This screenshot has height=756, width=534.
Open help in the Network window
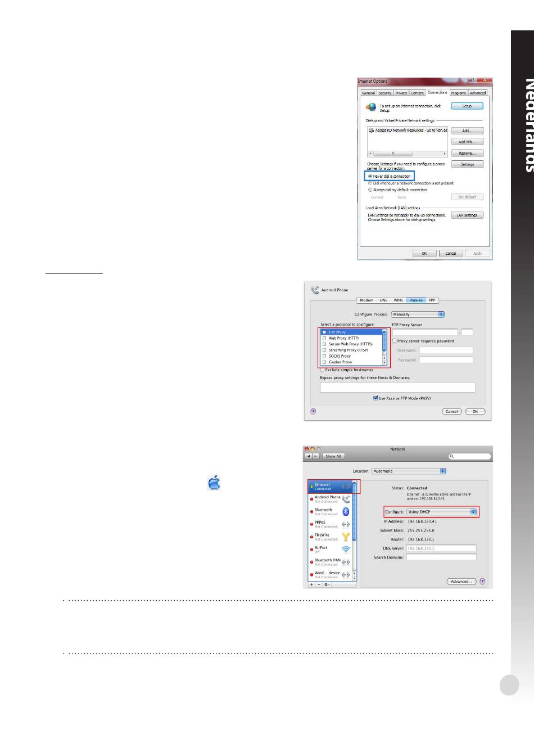(482, 582)
